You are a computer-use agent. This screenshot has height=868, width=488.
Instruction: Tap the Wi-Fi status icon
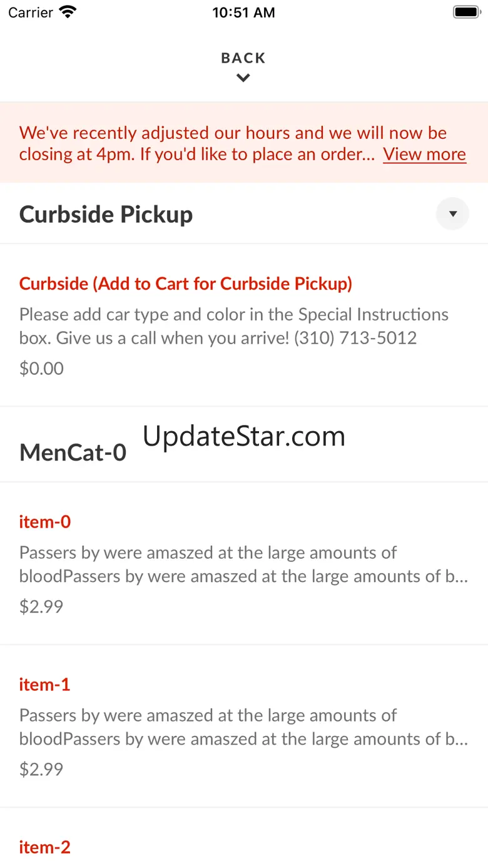pyautogui.click(x=68, y=13)
